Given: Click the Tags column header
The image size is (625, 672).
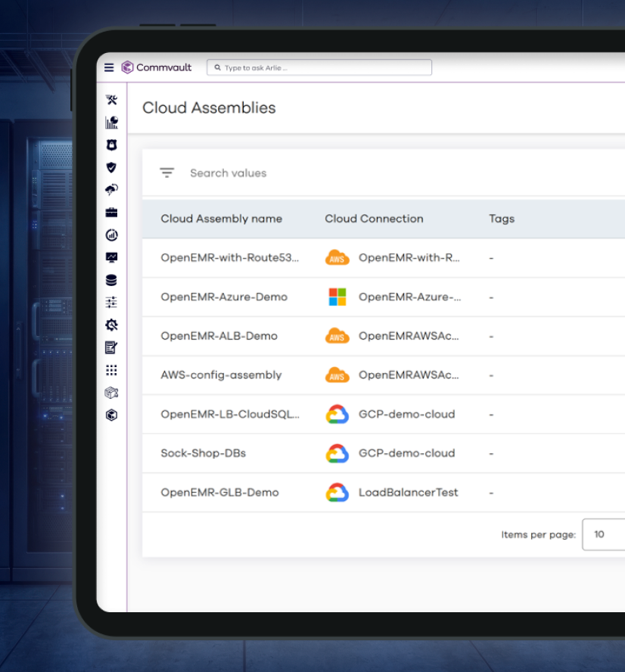Looking at the screenshot, I should pyautogui.click(x=501, y=219).
